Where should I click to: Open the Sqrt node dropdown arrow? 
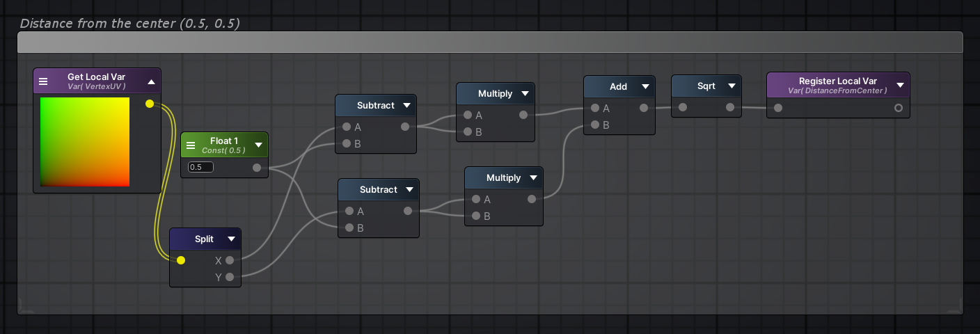point(732,86)
